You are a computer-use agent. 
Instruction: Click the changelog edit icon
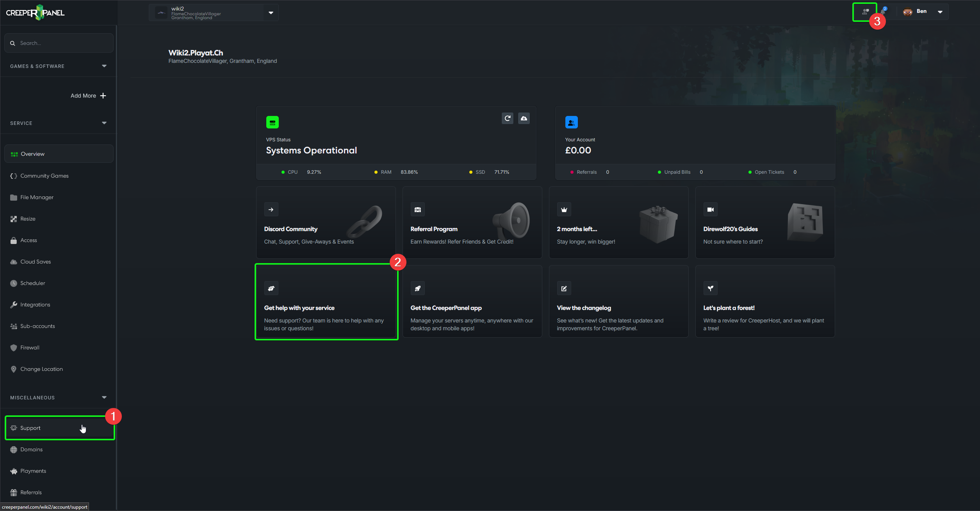click(564, 288)
